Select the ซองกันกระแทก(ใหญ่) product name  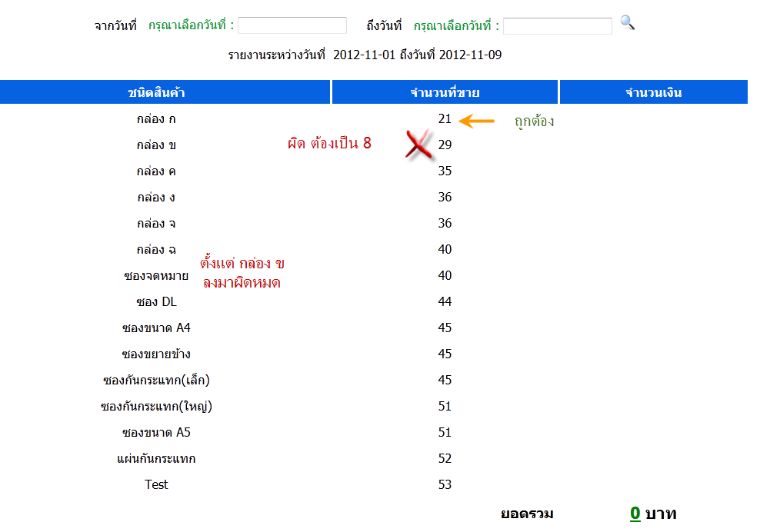tap(156, 407)
